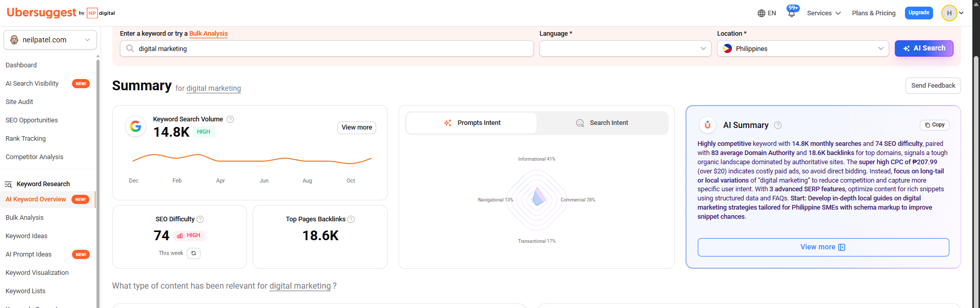The image size is (980, 308).
Task: Select AI Keyword Overview in the sidebar
Action: tap(36, 199)
